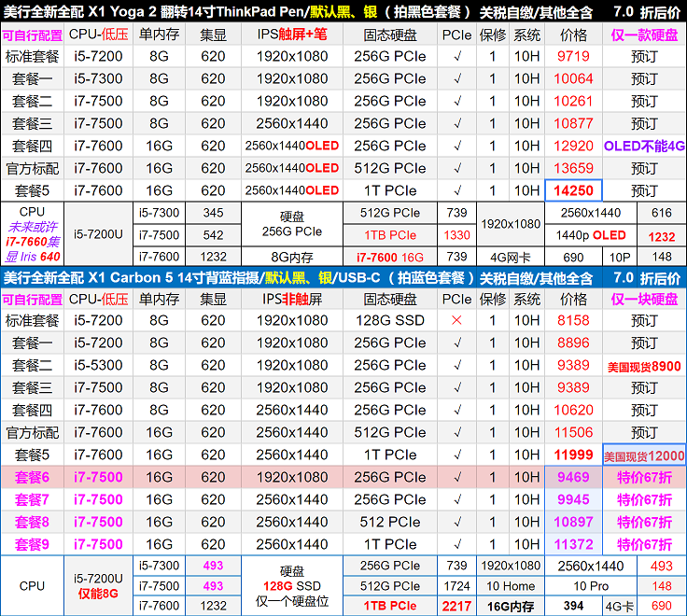Select the Carbon price 8158 cell
Screen dimensions: 687x616
[573, 320]
